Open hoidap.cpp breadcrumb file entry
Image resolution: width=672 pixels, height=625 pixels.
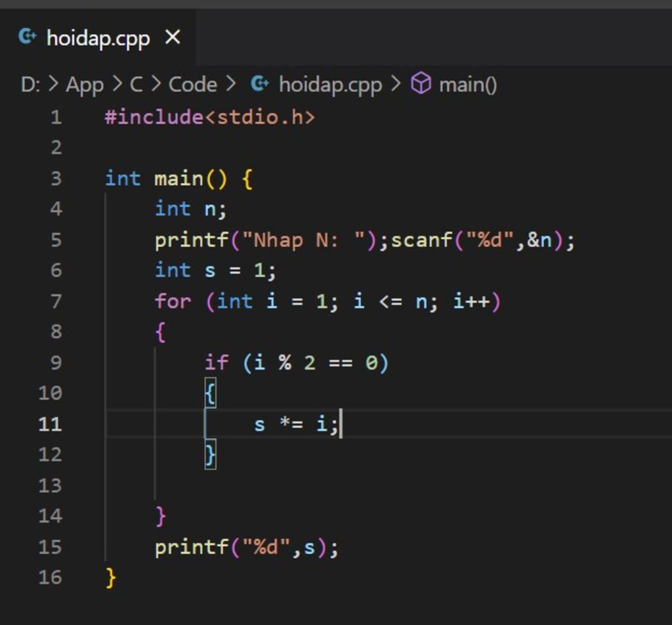330,85
